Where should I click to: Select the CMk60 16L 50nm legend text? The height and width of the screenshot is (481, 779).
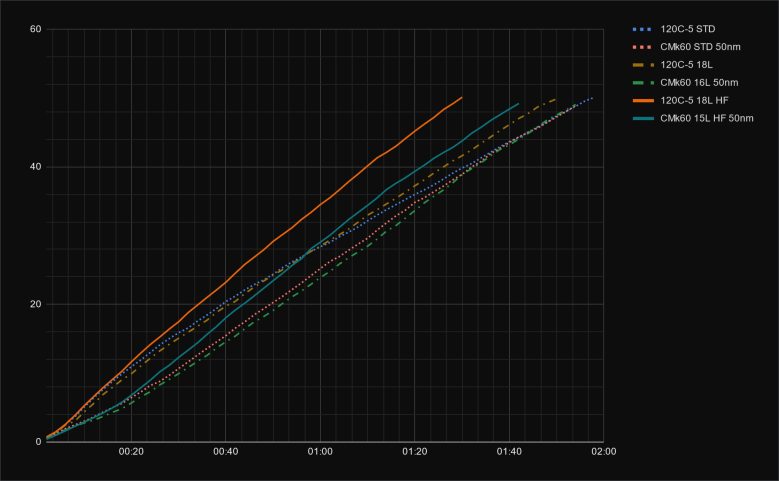point(702,82)
